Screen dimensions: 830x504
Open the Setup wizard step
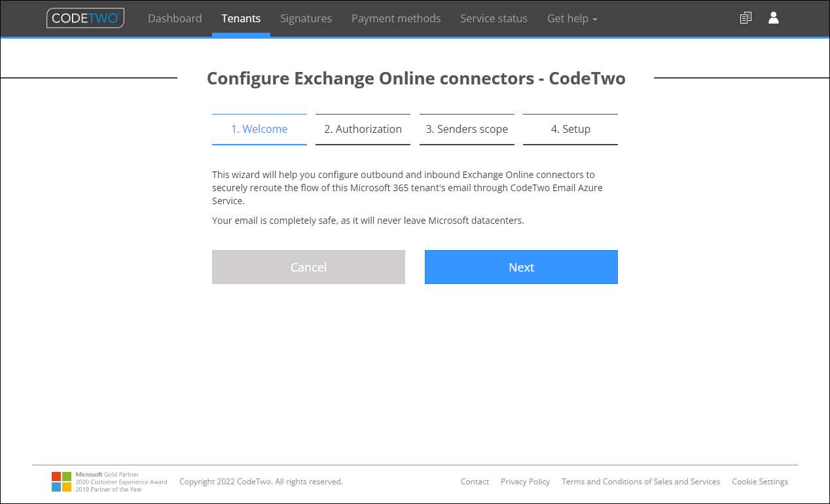(x=570, y=129)
